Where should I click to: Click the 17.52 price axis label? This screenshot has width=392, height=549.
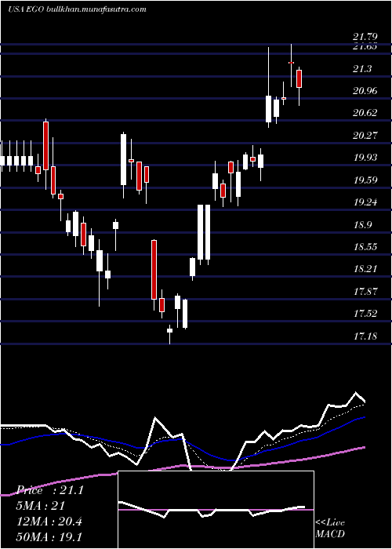[365, 314]
